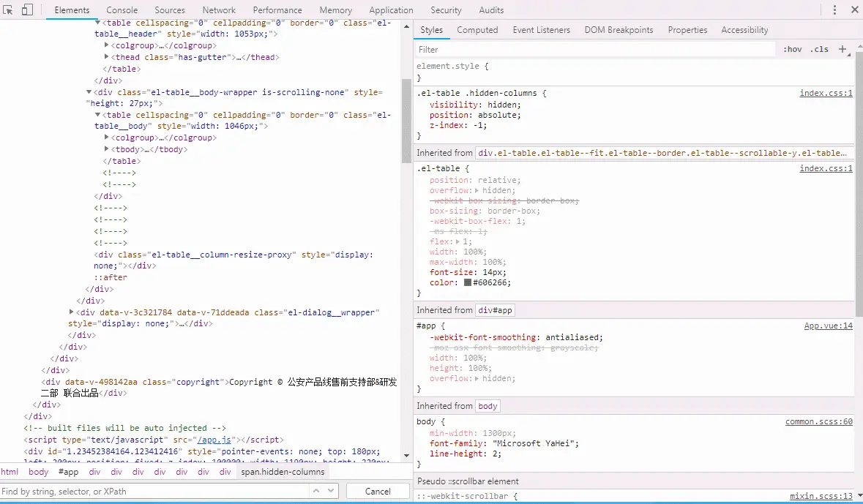This screenshot has width=863, height=504.
Task: Collapse the el-table__body-wrapper div node
Action: [x=89, y=92]
